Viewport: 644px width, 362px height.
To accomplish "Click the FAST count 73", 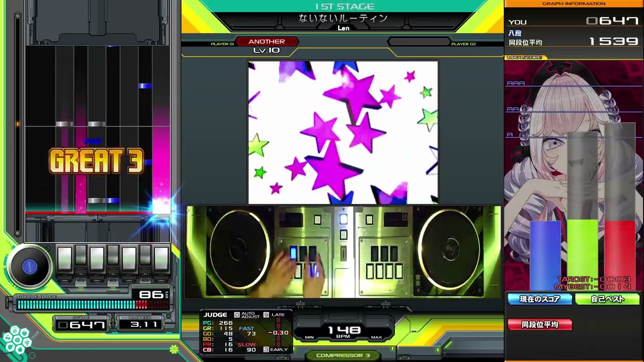I will (x=251, y=334).
